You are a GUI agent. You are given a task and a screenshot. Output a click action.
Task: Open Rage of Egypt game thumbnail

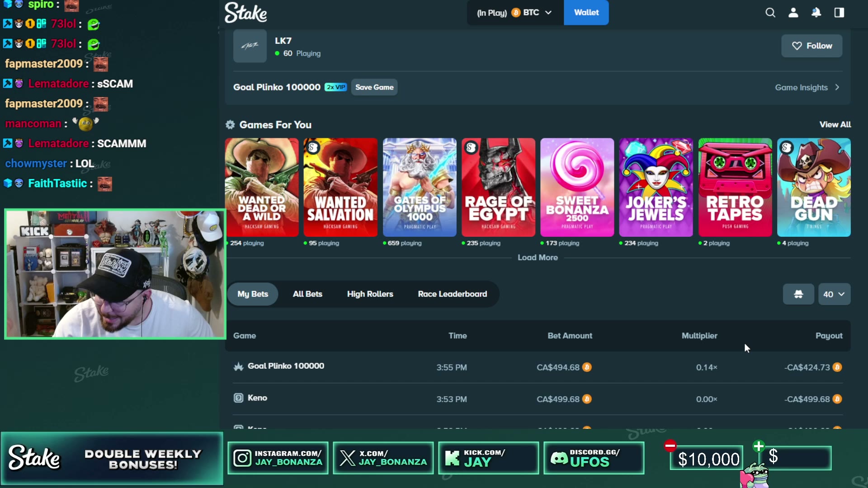(x=498, y=188)
